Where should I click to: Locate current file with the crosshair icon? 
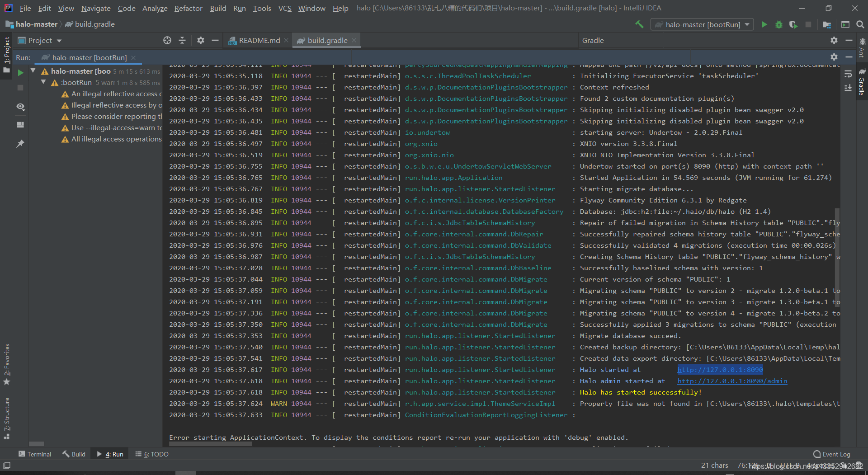click(x=167, y=40)
